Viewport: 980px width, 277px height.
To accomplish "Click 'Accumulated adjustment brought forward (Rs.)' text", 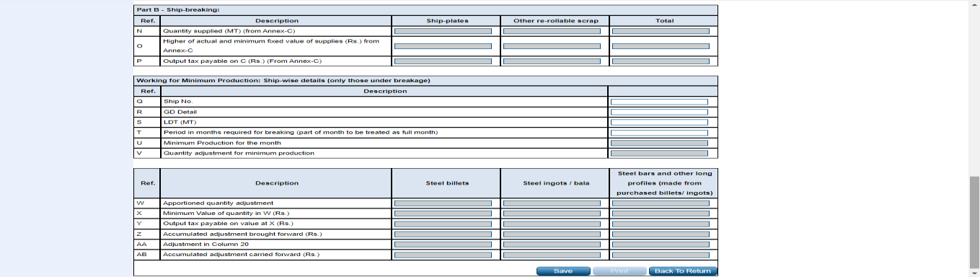I will pyautogui.click(x=242, y=234).
